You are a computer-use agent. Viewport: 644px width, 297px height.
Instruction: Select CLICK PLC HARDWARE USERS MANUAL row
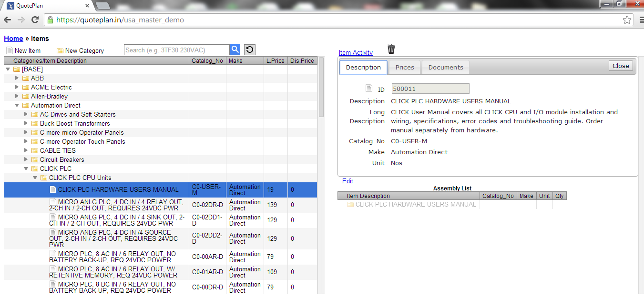(x=160, y=189)
